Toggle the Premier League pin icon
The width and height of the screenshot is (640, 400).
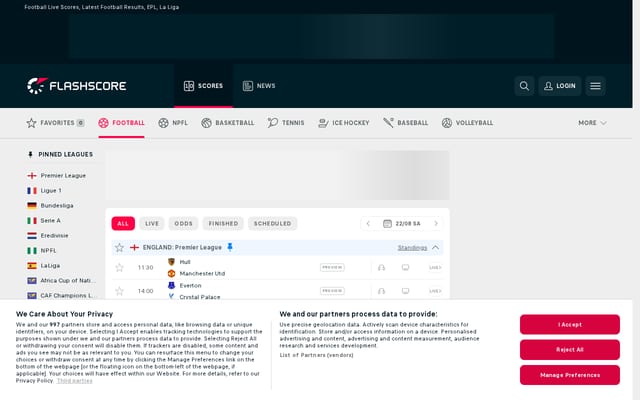click(230, 247)
